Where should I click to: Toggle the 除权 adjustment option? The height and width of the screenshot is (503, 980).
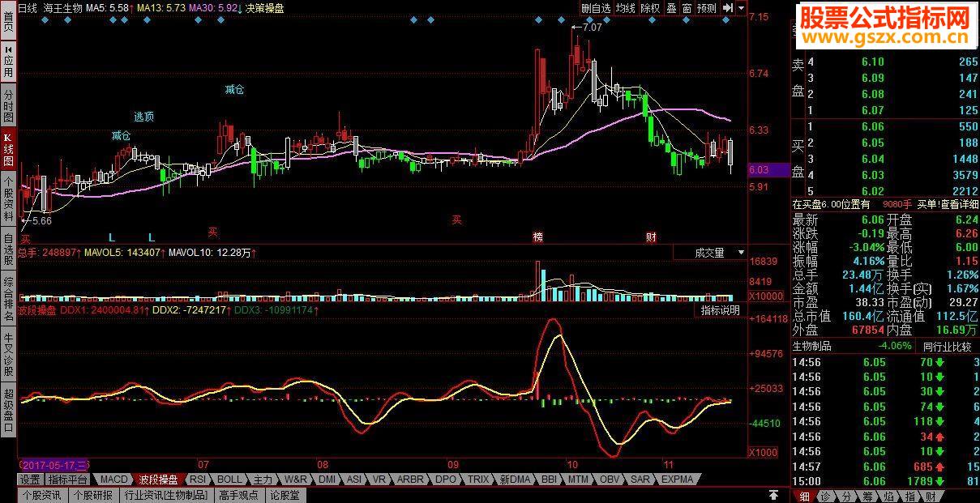(650, 8)
